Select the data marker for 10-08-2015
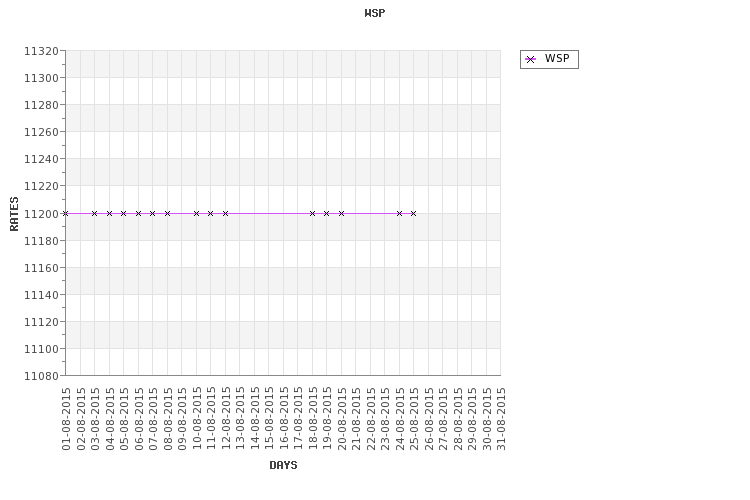This screenshot has width=750, height=500. click(x=196, y=213)
